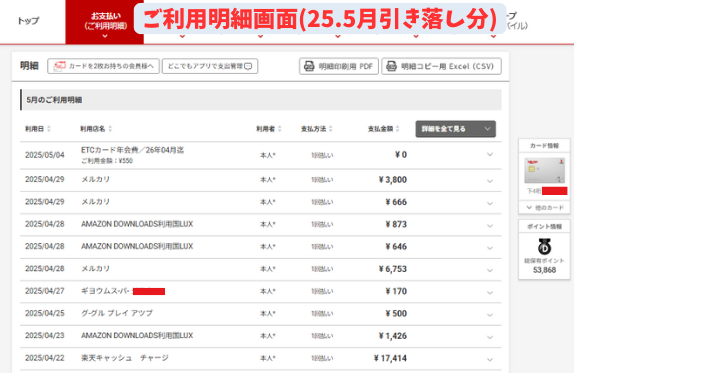Image resolution: width=714 pixels, height=373 pixels.
Task: Open the トップ tab
Action: (x=28, y=21)
